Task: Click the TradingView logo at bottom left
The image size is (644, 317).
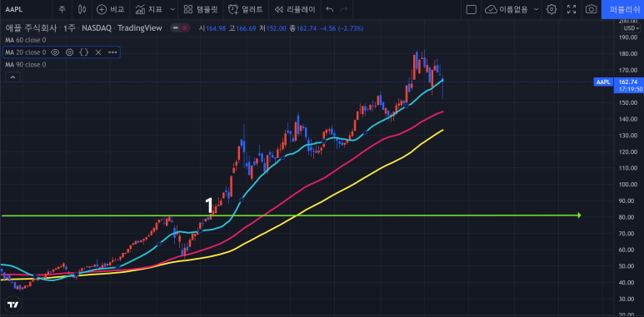Action: coord(13,305)
